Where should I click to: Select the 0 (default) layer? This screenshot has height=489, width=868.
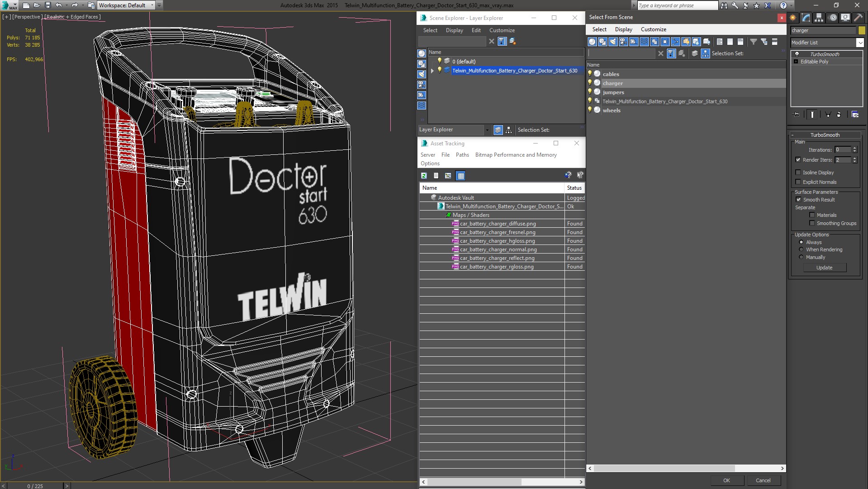(x=464, y=62)
